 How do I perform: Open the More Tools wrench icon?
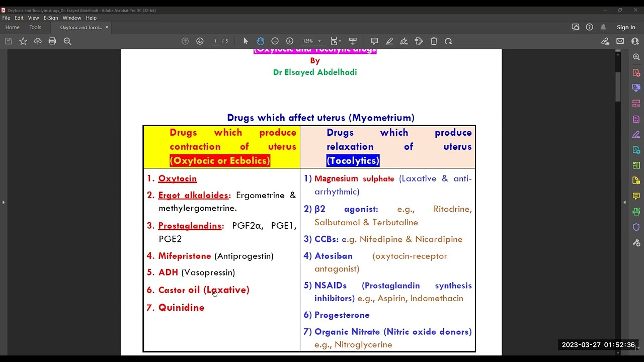click(x=636, y=243)
